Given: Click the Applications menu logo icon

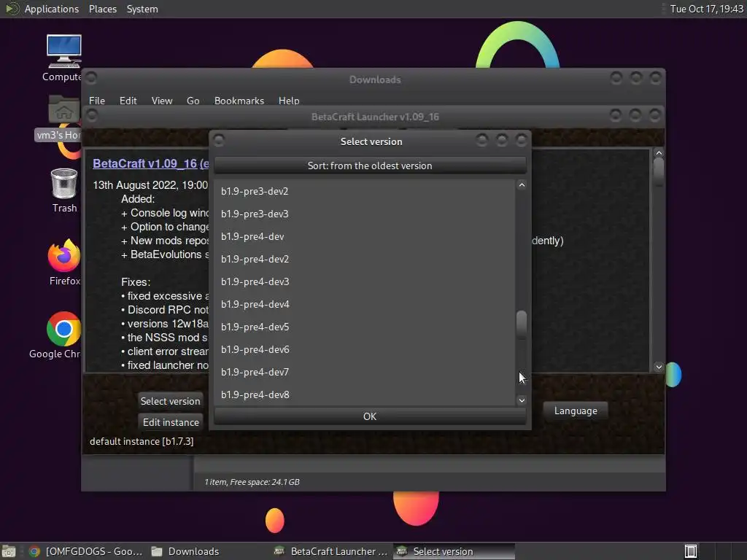Looking at the screenshot, I should point(12,9).
